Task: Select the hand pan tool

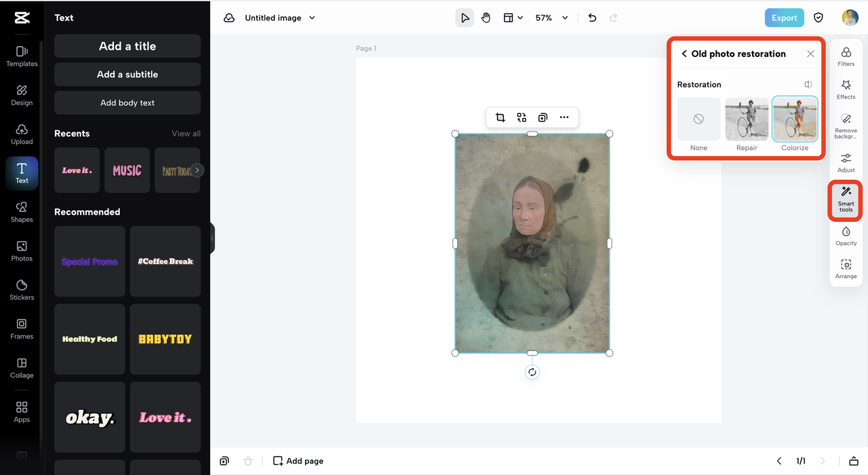Action: [486, 18]
